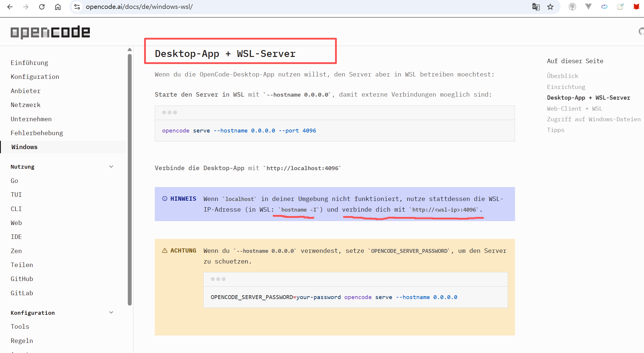Collapse the Nutzung sidebar section
644x353 pixels.
111,167
